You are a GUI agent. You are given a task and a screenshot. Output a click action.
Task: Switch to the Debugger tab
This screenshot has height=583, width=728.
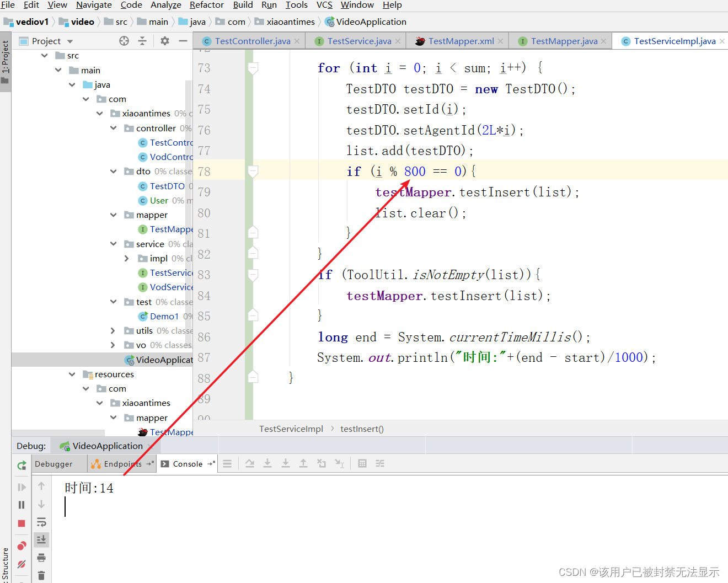click(53, 464)
